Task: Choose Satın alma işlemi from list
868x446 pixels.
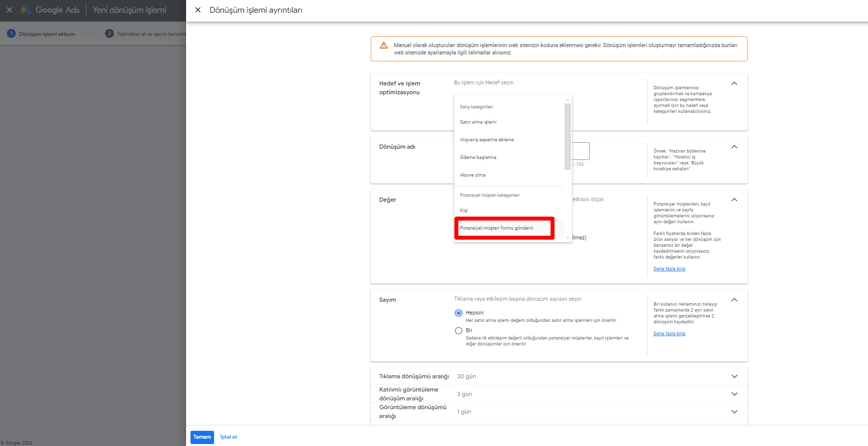Action: coord(478,122)
